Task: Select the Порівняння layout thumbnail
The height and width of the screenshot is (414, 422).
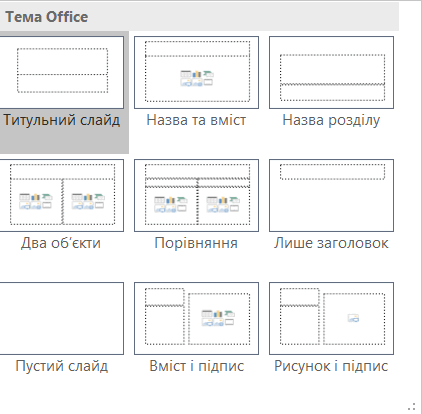Action: point(196,195)
